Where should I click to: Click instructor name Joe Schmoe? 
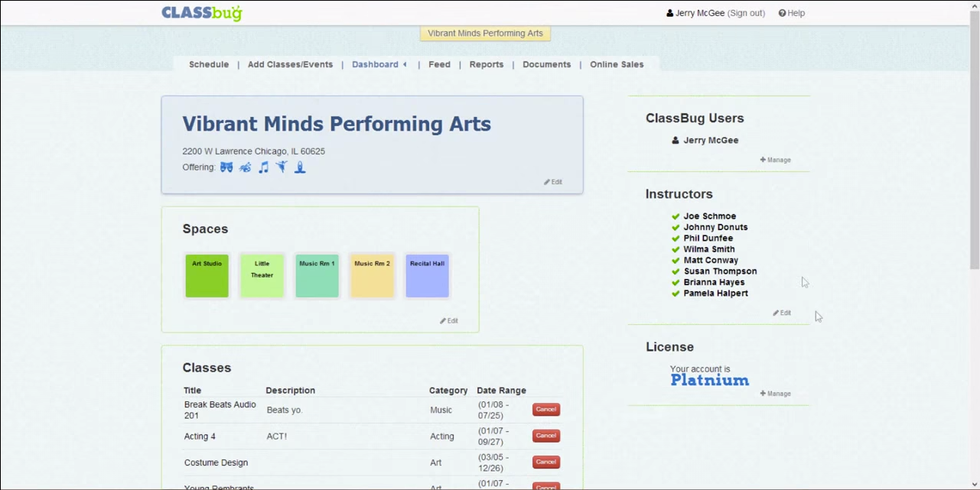(710, 216)
